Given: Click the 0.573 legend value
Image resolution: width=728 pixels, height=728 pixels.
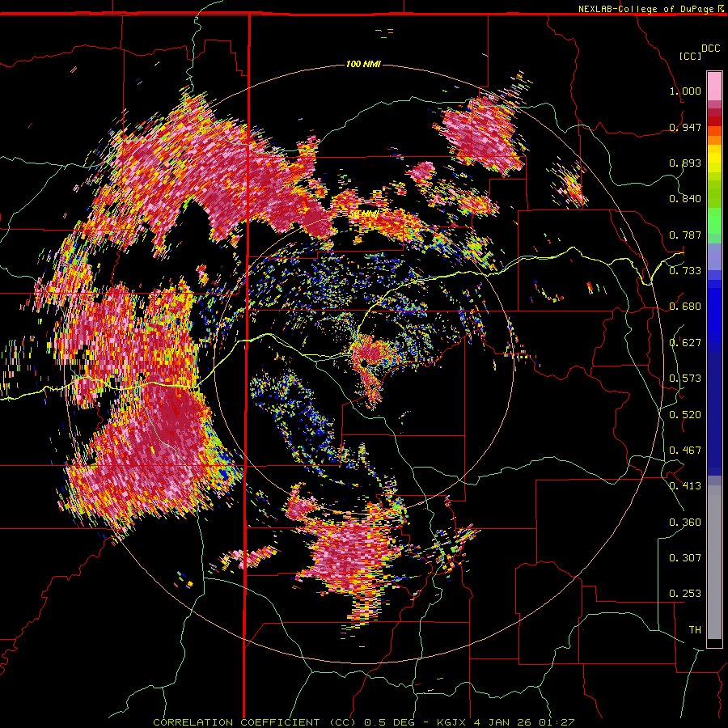Looking at the screenshot, I should [x=685, y=379].
